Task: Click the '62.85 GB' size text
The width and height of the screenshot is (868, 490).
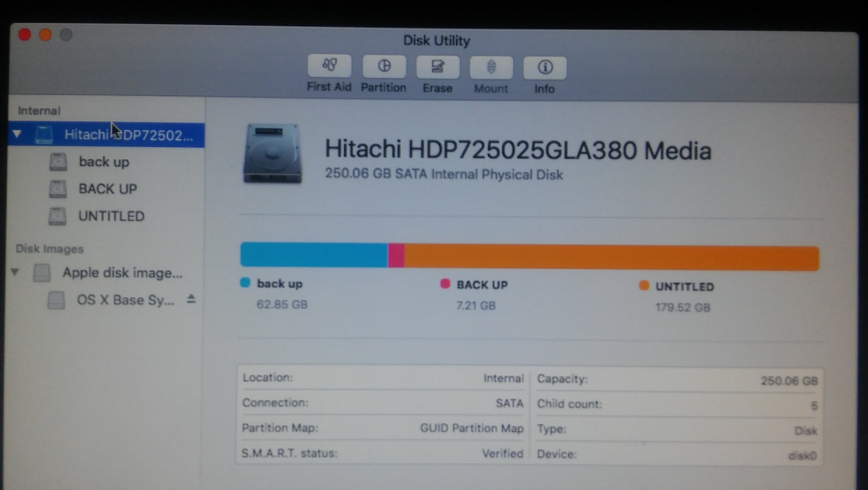Action: click(x=282, y=305)
